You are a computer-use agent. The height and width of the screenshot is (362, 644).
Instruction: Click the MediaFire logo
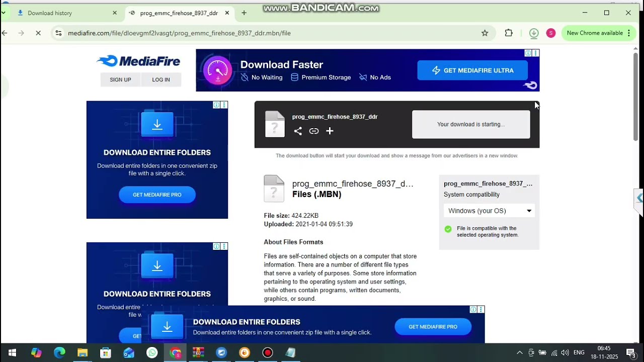click(x=138, y=61)
